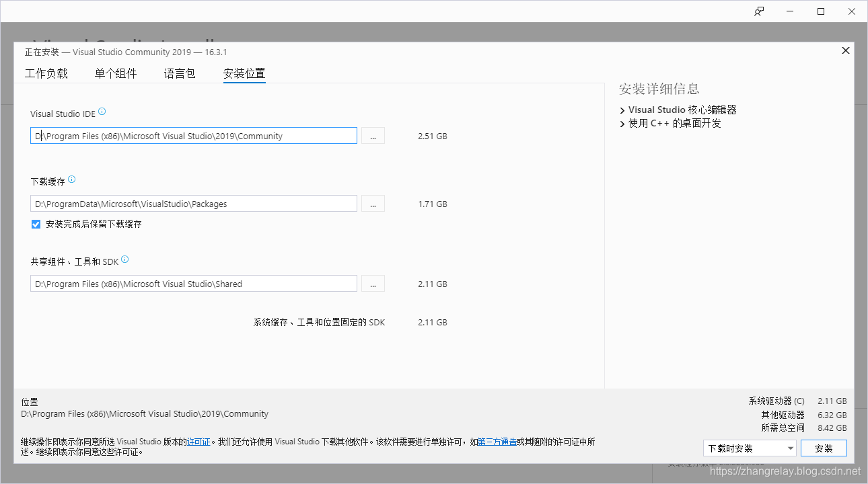Click info icon next to 下载缓存
This screenshot has width=868, height=484.
pos(72,179)
